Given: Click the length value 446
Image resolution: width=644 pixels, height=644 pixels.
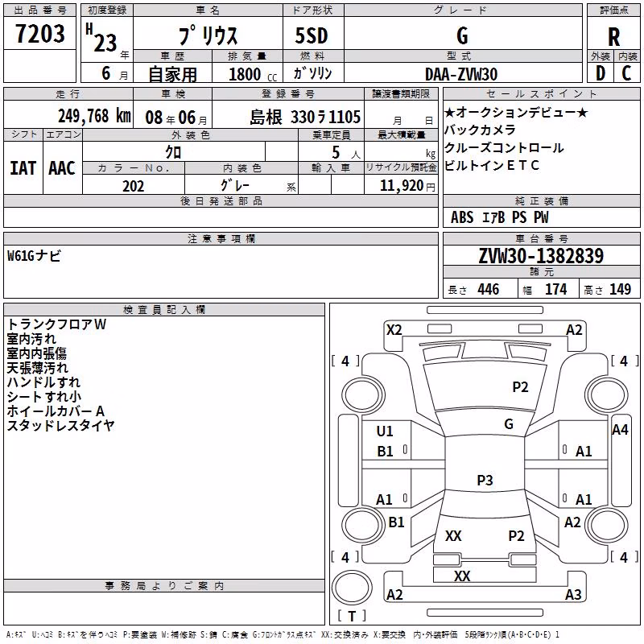Looking at the screenshot, I should [489, 290].
